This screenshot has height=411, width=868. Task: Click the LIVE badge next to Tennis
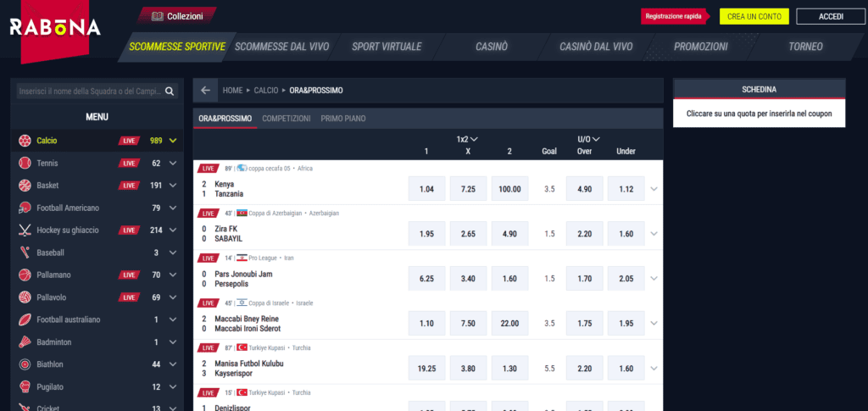(129, 164)
